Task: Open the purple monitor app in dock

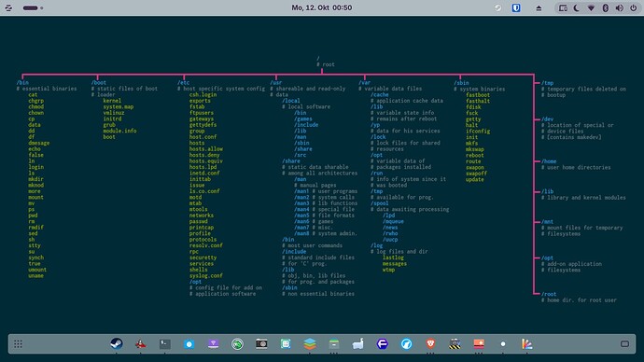Action: coord(213,343)
